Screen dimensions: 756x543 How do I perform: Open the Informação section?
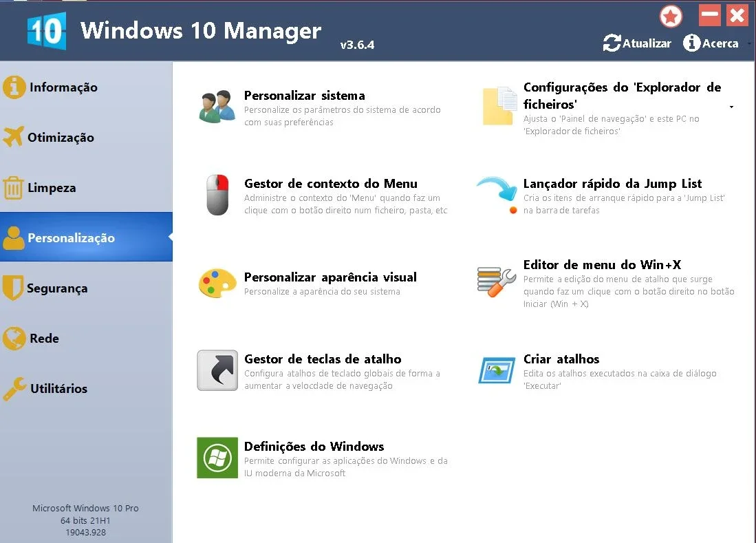coord(86,87)
